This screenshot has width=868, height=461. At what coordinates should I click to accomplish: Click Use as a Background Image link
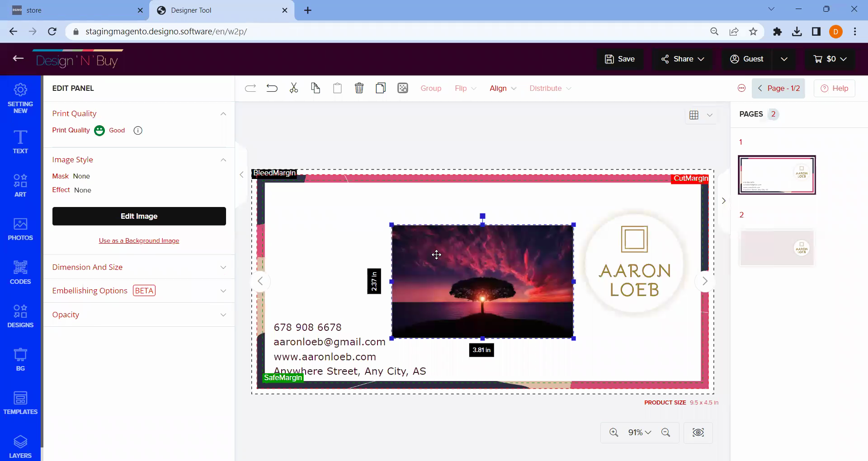coord(139,240)
